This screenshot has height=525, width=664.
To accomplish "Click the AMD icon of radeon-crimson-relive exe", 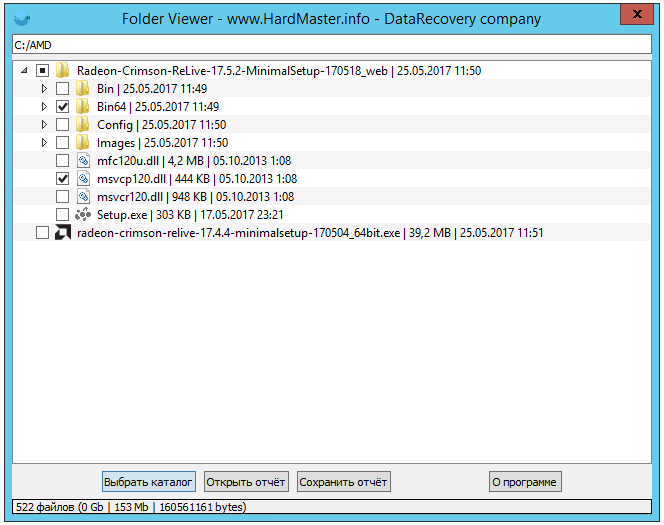I will 62,233.
